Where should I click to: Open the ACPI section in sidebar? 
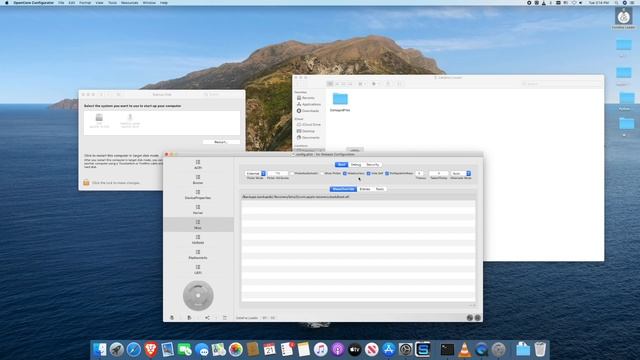tap(198, 164)
